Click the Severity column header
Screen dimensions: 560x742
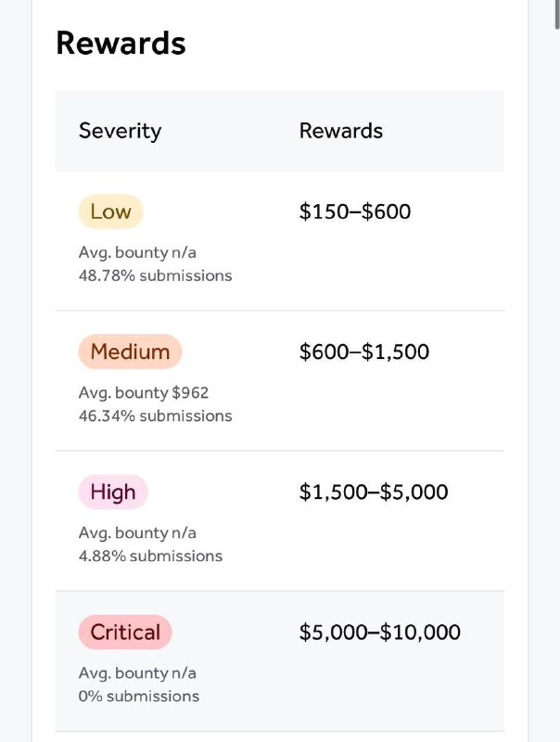[121, 131]
